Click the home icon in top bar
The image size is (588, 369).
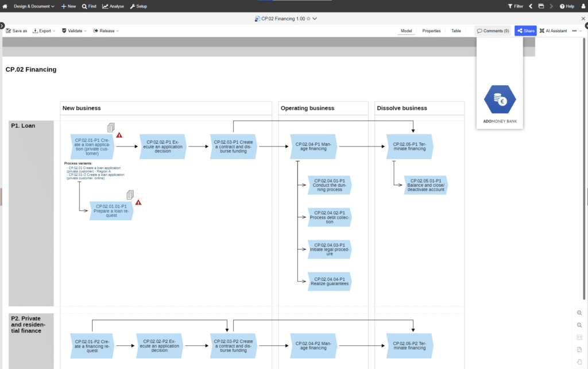(5, 6)
